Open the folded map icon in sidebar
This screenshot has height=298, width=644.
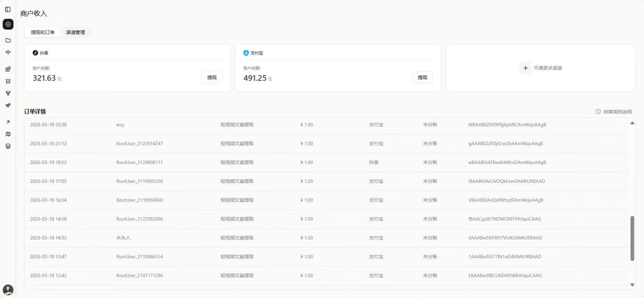[x=8, y=134]
